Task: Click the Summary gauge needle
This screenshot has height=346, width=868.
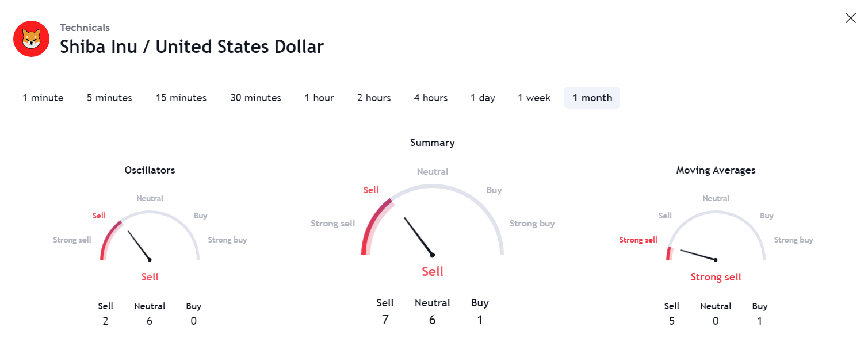Action: pyautogui.click(x=418, y=236)
